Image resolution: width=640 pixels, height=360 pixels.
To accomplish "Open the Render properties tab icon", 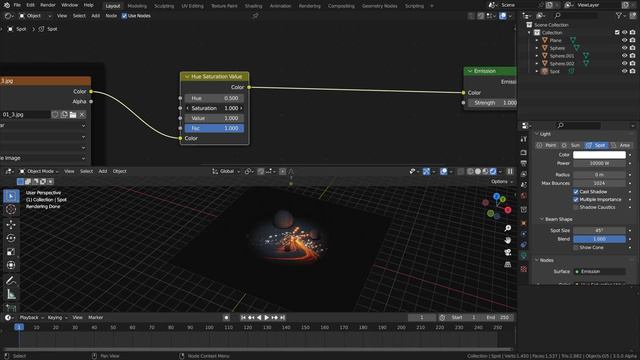I will [524, 152].
